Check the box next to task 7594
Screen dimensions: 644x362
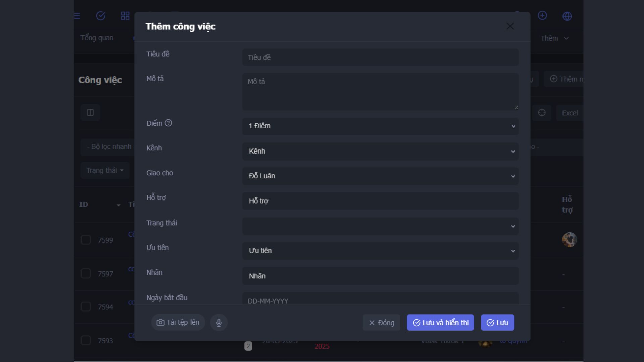pos(86,307)
